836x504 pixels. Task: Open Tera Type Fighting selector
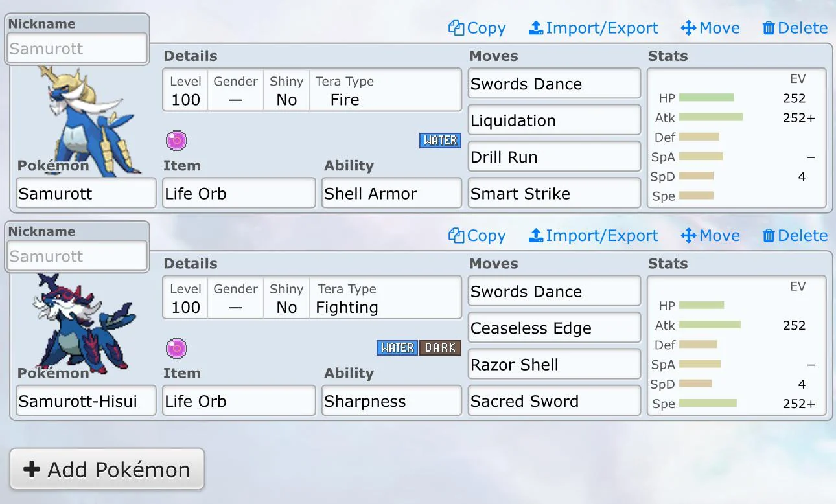385,299
